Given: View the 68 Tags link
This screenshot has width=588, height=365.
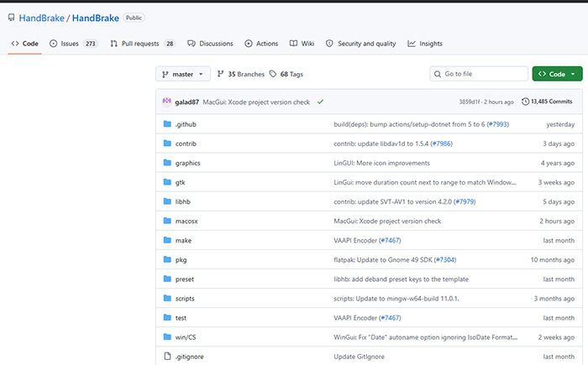Looking at the screenshot, I should (x=286, y=74).
